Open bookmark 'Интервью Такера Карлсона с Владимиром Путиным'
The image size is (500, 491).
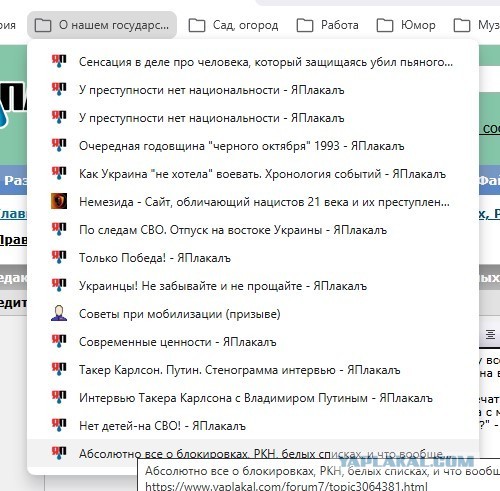(253, 398)
